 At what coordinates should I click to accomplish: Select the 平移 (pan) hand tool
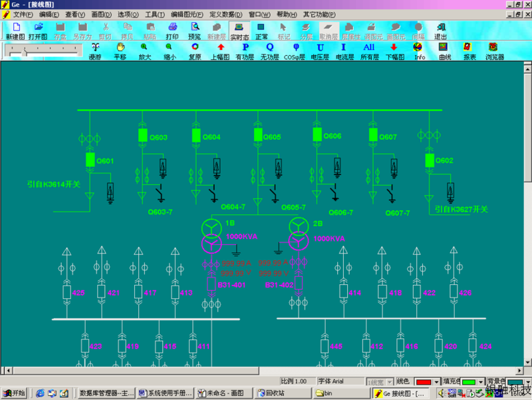pos(120,51)
